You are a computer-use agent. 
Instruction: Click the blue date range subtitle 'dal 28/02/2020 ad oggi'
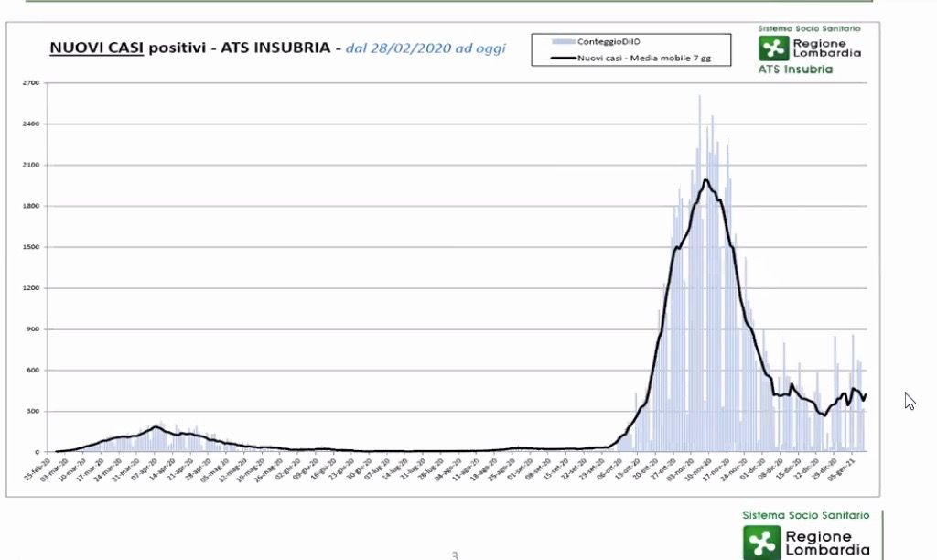pos(425,48)
